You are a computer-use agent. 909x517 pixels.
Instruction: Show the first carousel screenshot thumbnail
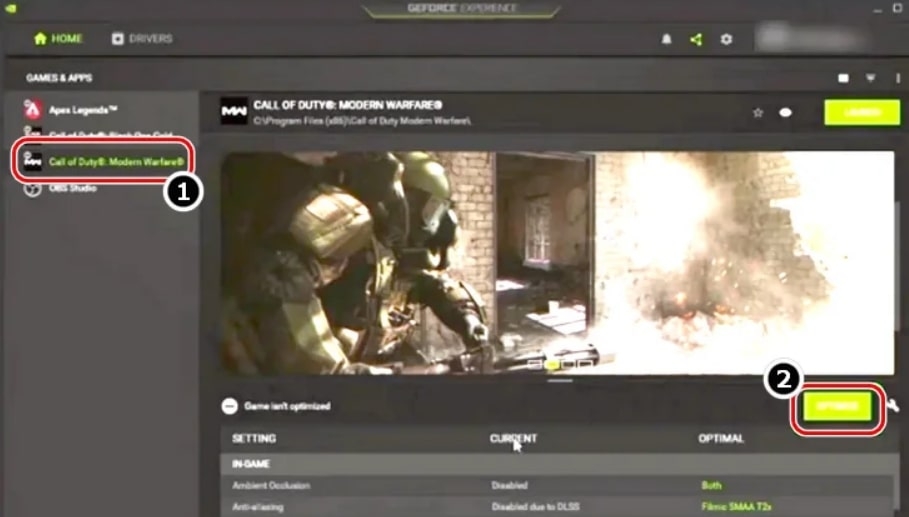pyautogui.click(x=535, y=365)
